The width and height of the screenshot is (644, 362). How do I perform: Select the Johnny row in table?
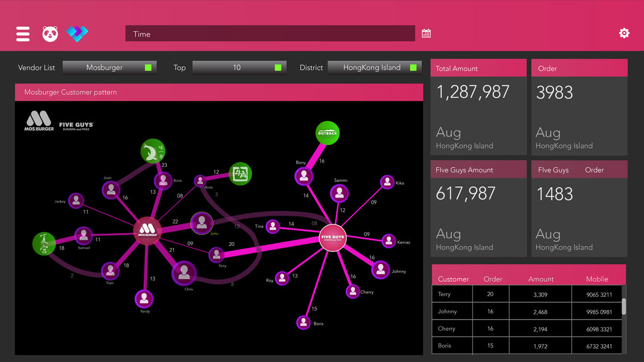tap(527, 312)
